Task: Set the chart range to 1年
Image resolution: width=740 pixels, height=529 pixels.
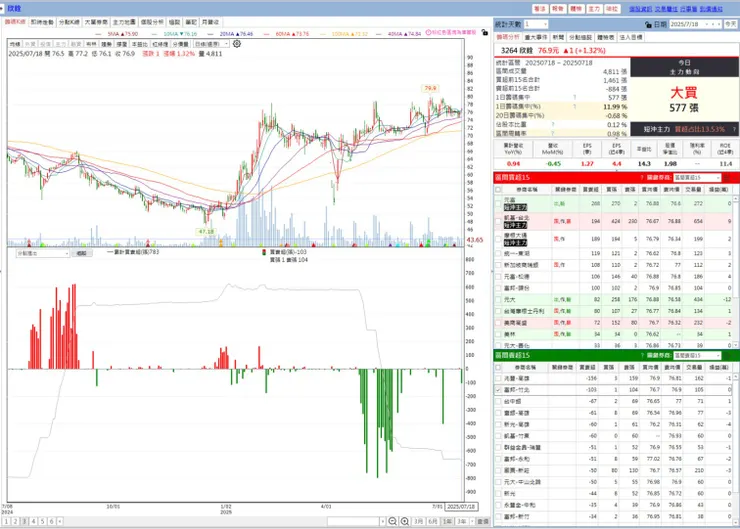Action: coord(447,521)
